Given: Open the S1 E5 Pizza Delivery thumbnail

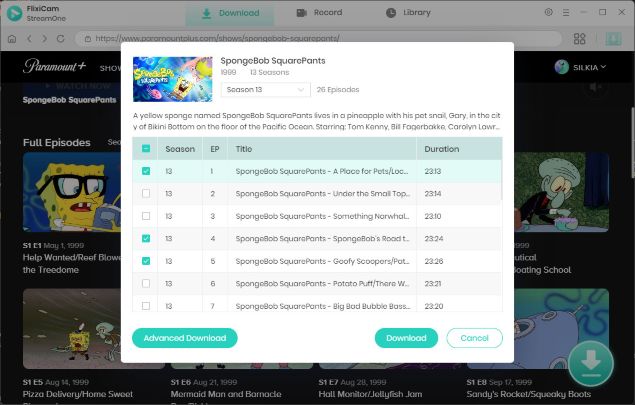Looking at the screenshot, I should [x=72, y=329].
